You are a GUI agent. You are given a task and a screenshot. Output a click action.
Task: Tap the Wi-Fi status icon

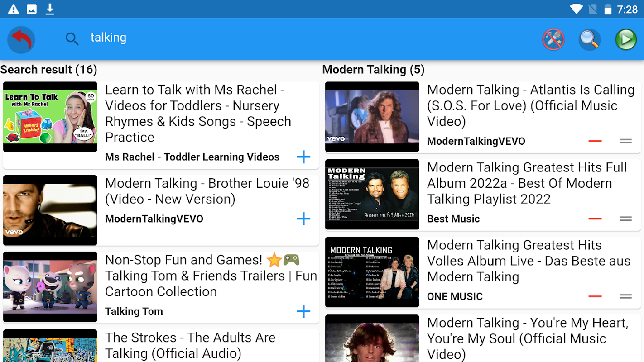pos(577,9)
